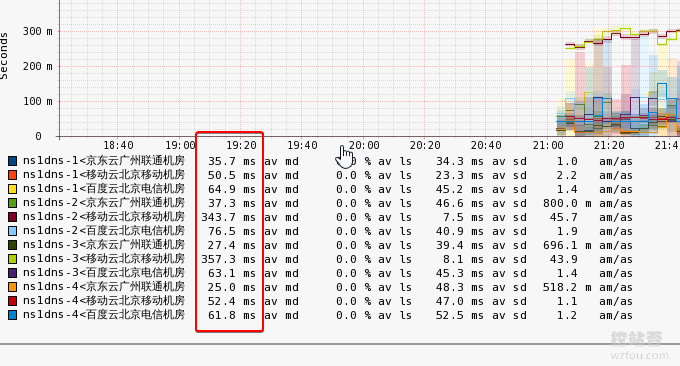Click the 35.7 ms median value
This screenshot has height=366, width=680.
(232, 161)
